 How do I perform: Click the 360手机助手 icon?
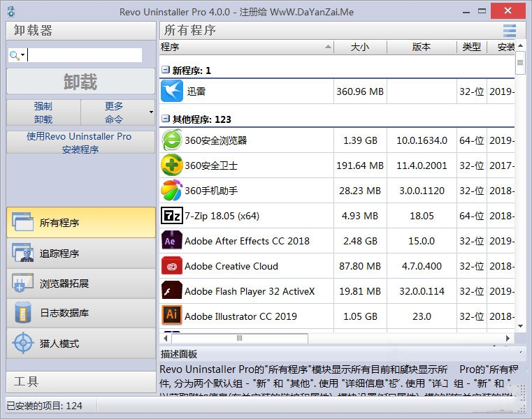(x=172, y=190)
